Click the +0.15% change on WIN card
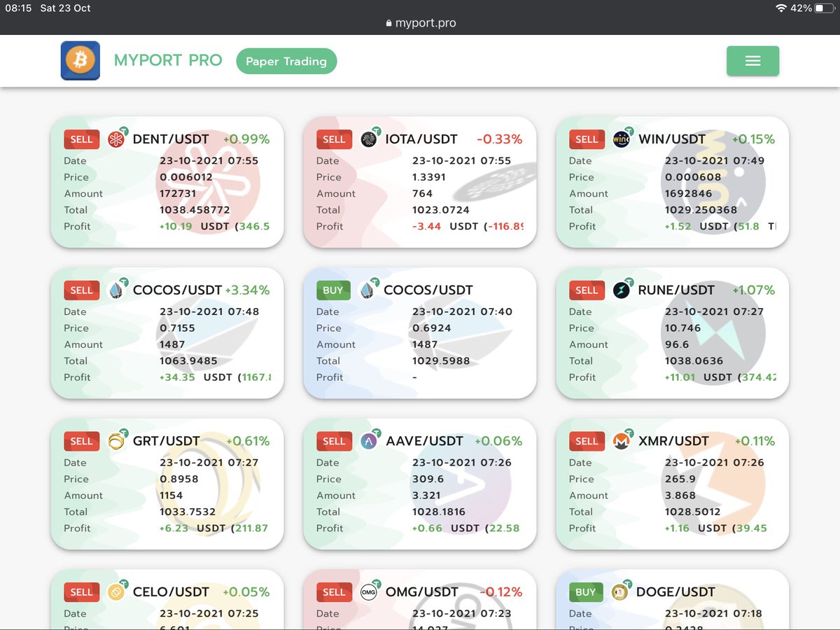The image size is (840, 630). coord(753,139)
